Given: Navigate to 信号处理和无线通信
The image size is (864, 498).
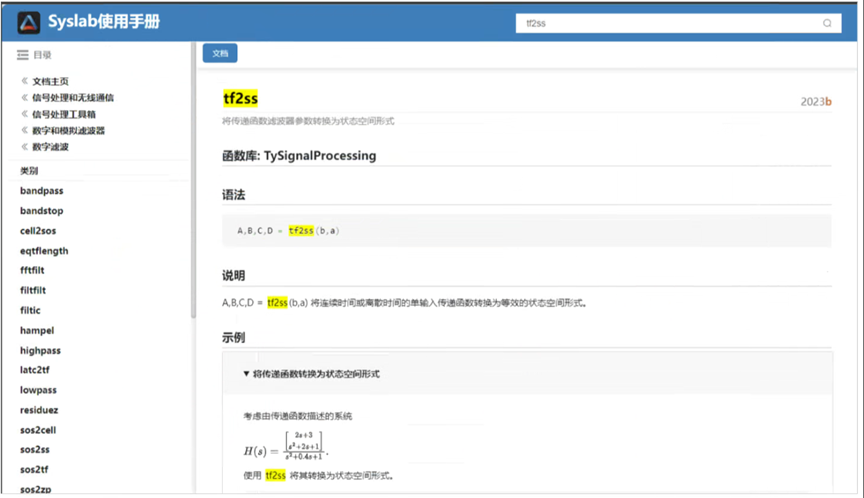Looking at the screenshot, I should 73,98.
